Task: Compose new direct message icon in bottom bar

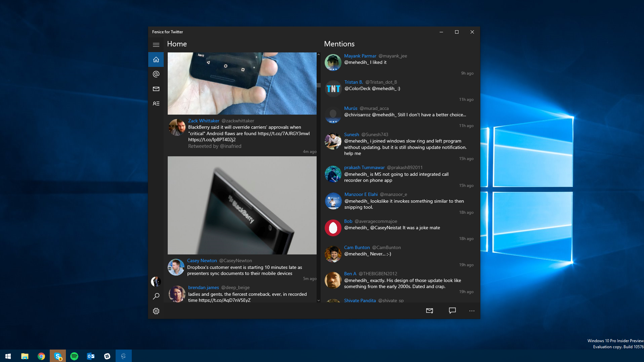Action: 430,311
